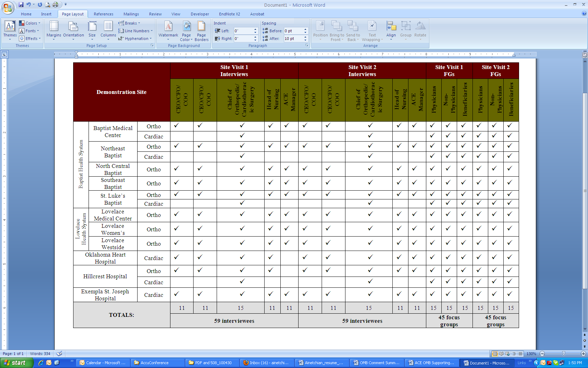588x368 pixels.
Task: Click the Office Button
Action: 7,7
